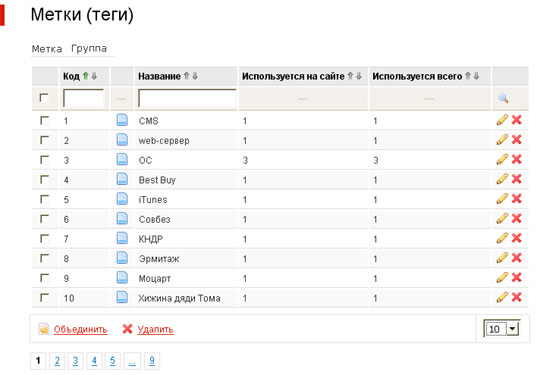
Task: Remove the ОС tag red cross
Action: coord(516,160)
